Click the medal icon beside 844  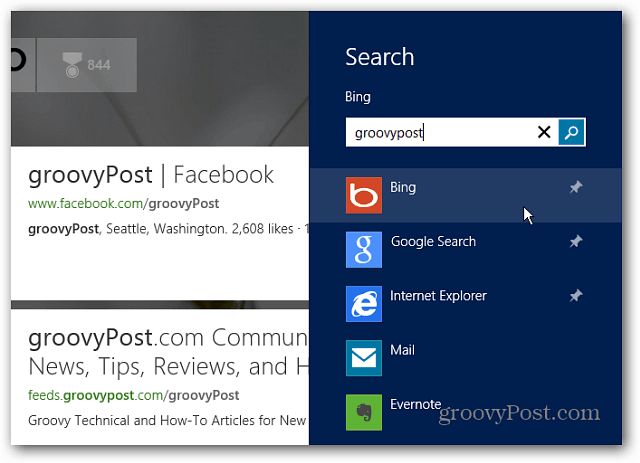click(x=72, y=65)
